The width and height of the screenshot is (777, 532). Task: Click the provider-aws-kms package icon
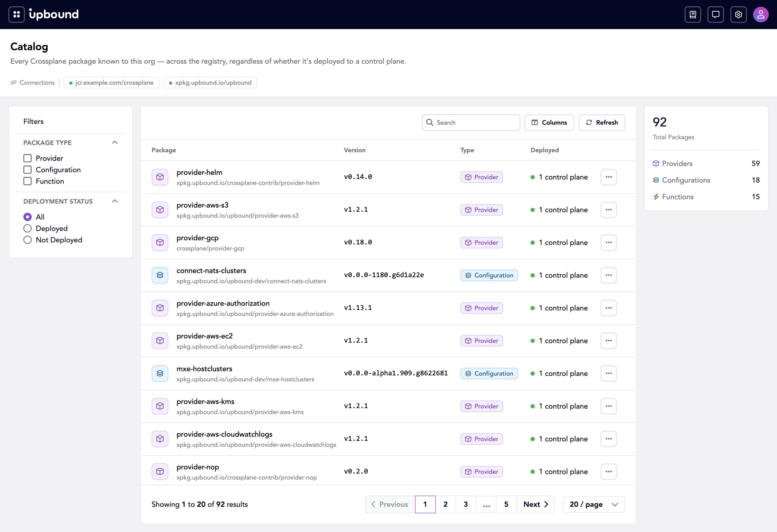(160, 406)
